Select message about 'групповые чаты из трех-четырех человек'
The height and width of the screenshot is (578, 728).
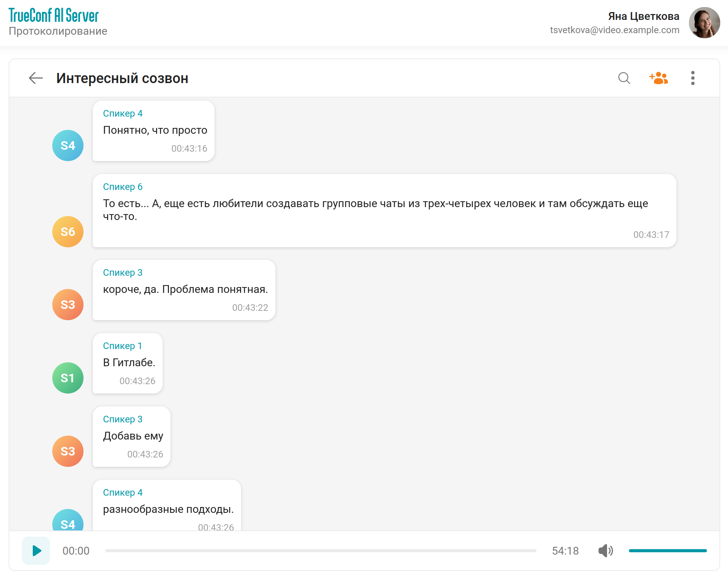click(375, 210)
